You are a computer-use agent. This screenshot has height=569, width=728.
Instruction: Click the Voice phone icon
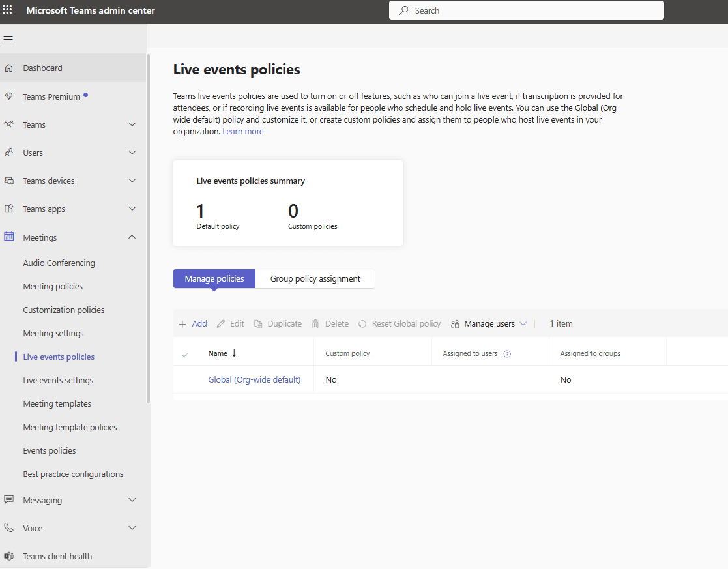9,527
